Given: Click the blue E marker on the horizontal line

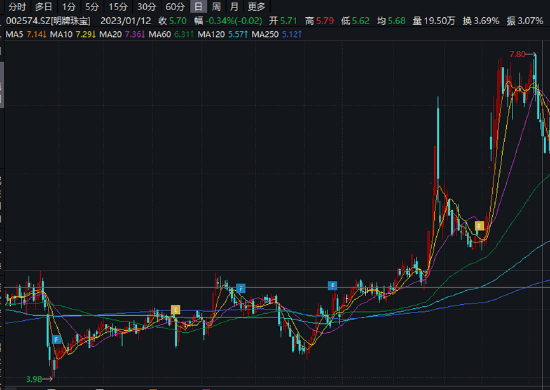Looking at the screenshot, I should (x=332, y=285).
